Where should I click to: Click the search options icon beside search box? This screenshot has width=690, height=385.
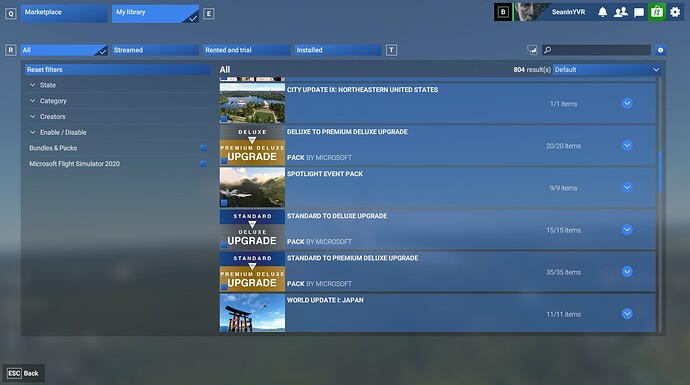(532, 50)
